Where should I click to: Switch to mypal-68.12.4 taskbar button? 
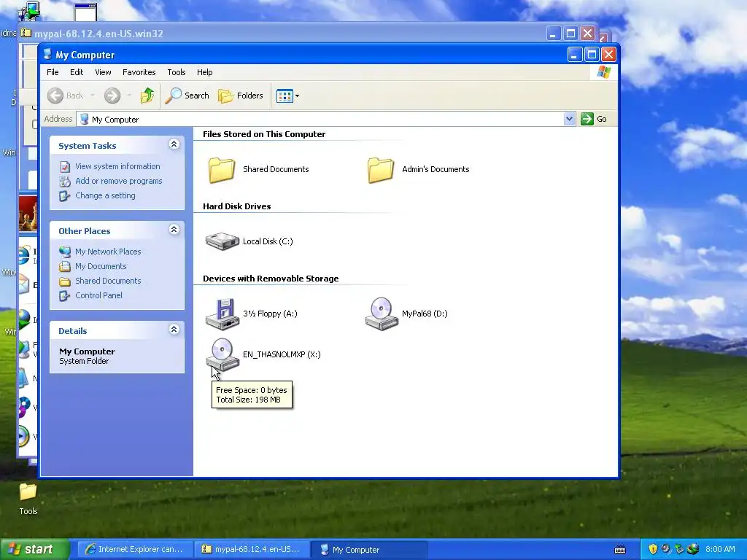[x=252, y=550]
